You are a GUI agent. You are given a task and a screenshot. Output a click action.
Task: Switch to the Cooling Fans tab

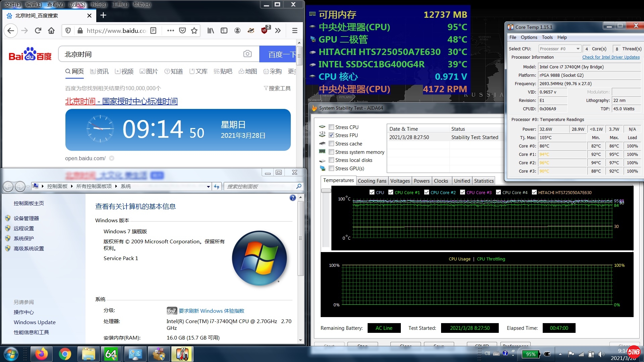tap(372, 181)
